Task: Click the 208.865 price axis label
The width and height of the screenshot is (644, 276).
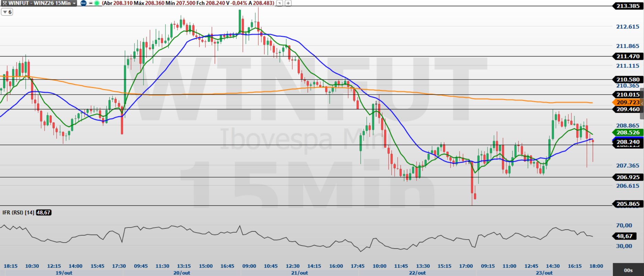Action: 627,126
